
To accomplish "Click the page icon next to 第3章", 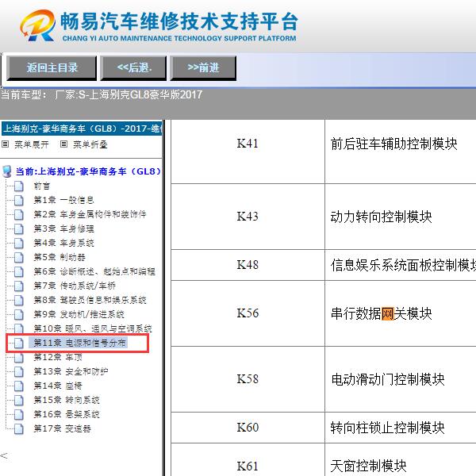I will click(19, 228).
